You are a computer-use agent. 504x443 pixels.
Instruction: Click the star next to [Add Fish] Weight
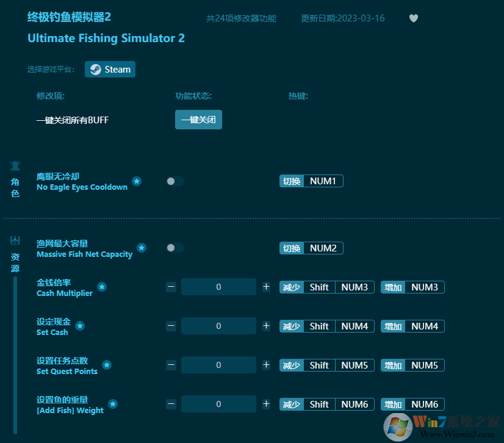coord(113,403)
